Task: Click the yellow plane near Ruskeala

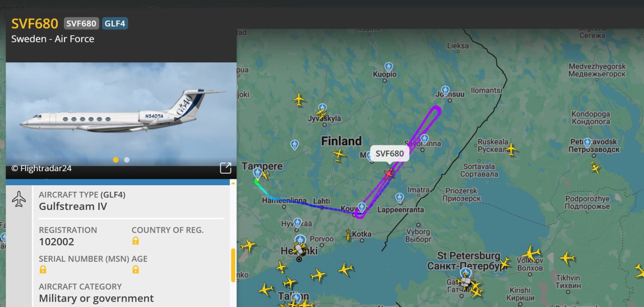Action: [511, 149]
